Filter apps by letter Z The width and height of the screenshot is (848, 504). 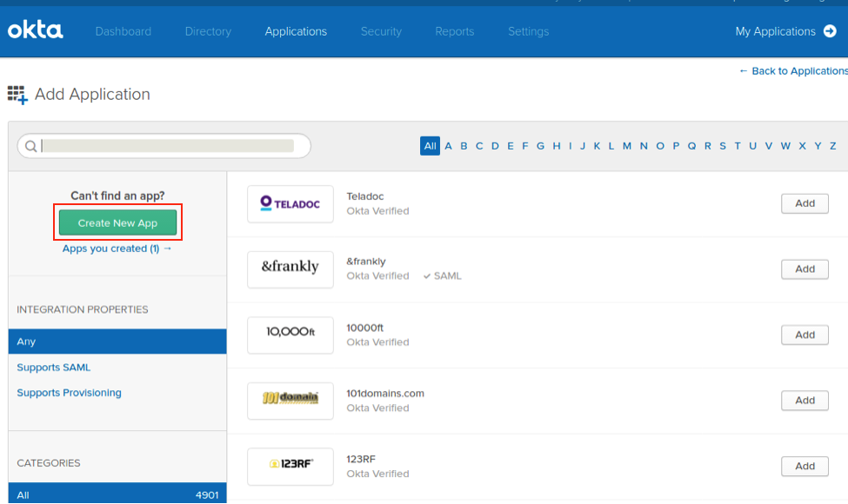833,146
